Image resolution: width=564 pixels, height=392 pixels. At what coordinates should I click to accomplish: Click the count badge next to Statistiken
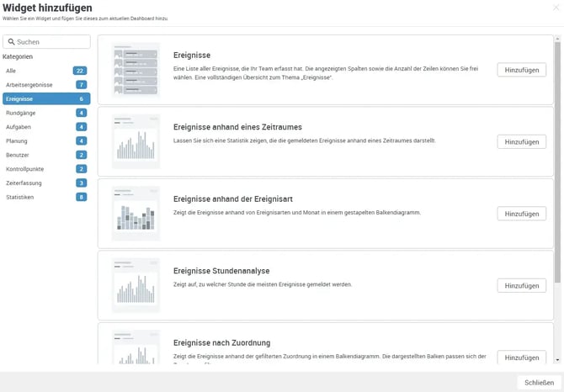82,197
